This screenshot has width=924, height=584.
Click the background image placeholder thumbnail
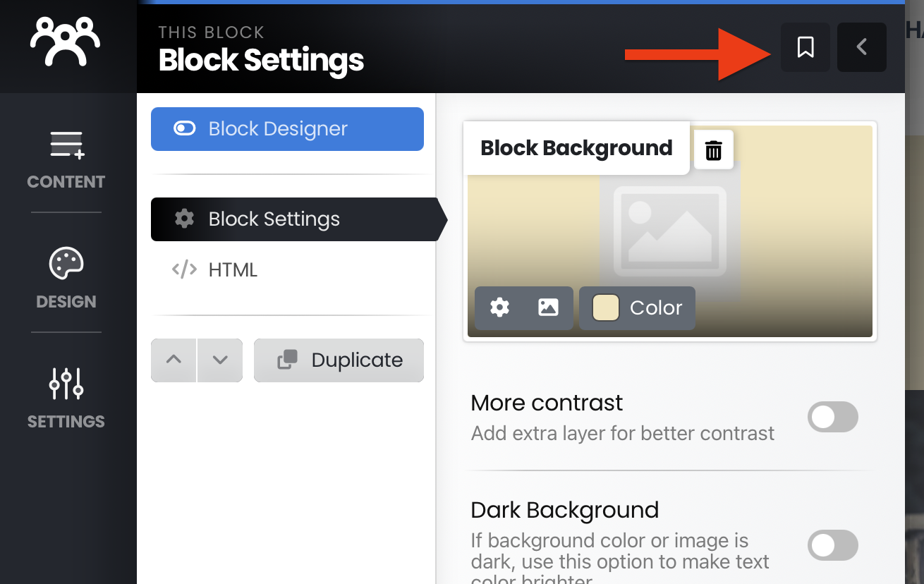point(669,231)
